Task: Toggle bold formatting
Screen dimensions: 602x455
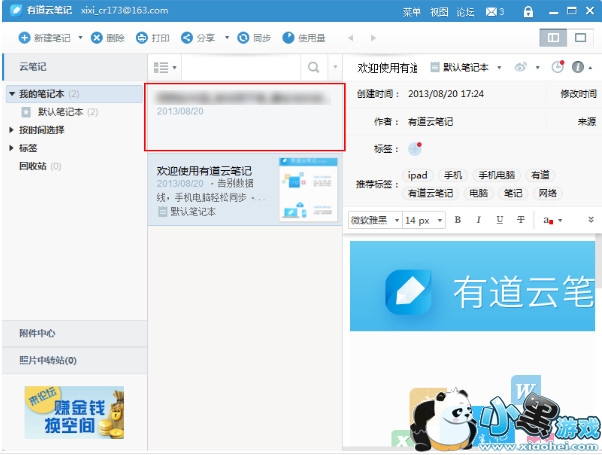Action: (458, 220)
